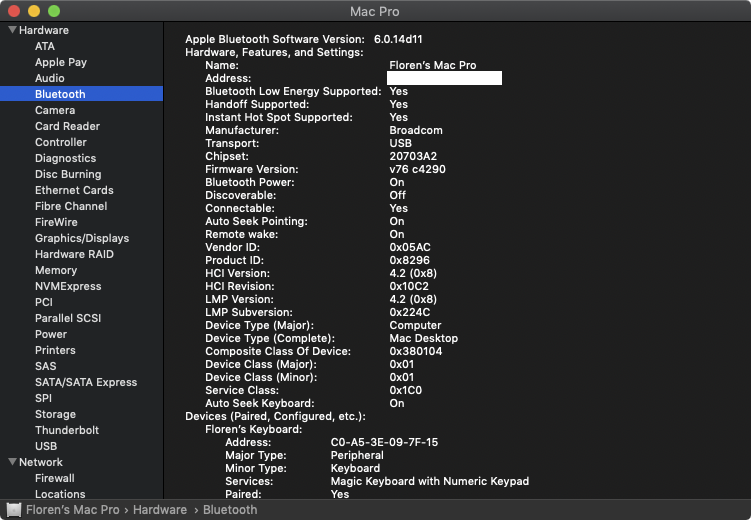This screenshot has width=751, height=520.
Task: Open Printers in the sidebar
Action: click(55, 350)
